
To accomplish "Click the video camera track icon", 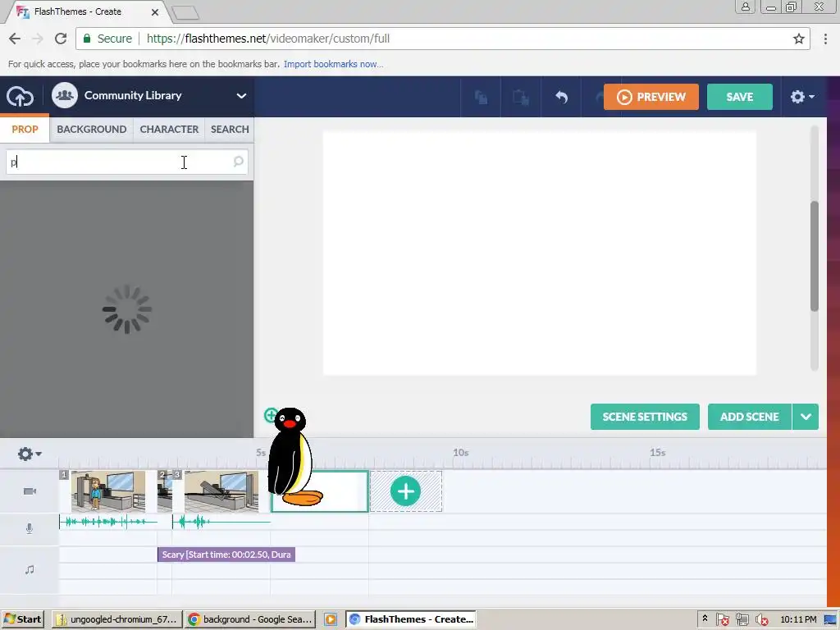I will point(30,491).
